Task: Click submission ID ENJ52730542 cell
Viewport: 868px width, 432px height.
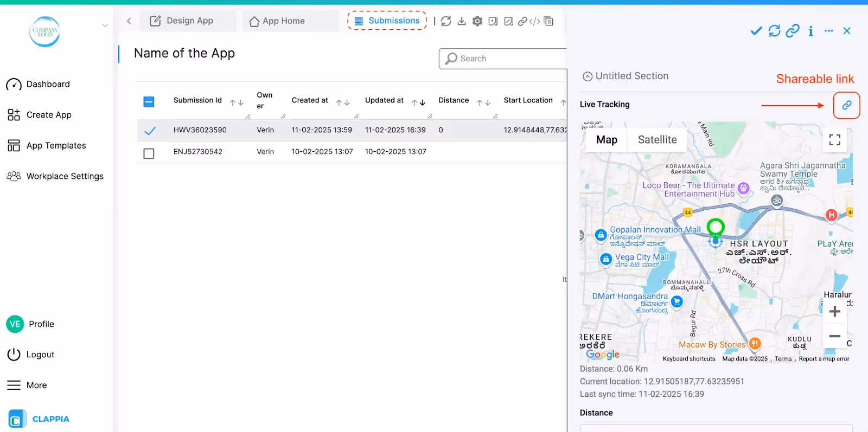Action: 198,152
